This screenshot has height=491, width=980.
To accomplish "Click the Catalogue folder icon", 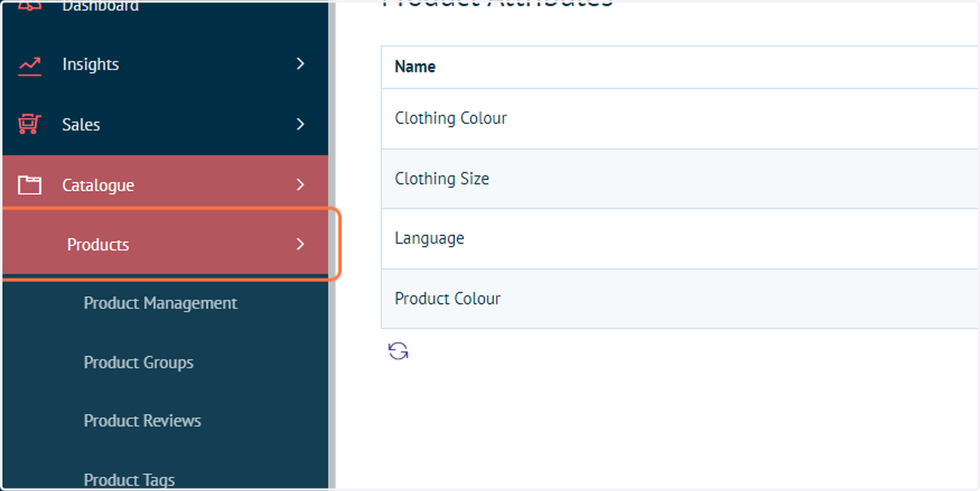I will coord(29,185).
